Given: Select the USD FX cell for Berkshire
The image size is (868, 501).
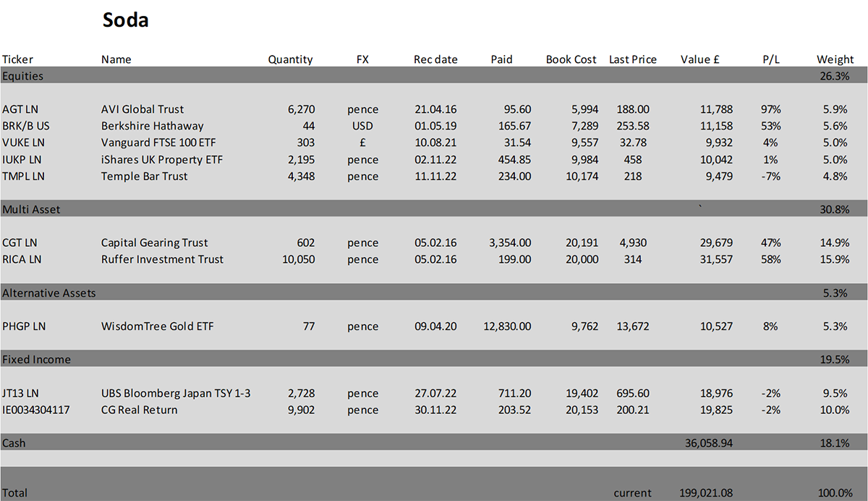Looking at the screenshot, I should coord(362,126).
